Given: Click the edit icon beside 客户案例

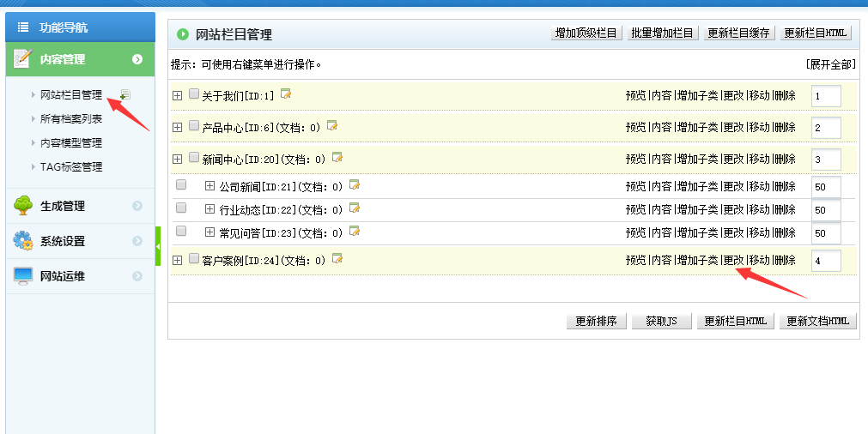Looking at the screenshot, I should click(x=337, y=259).
